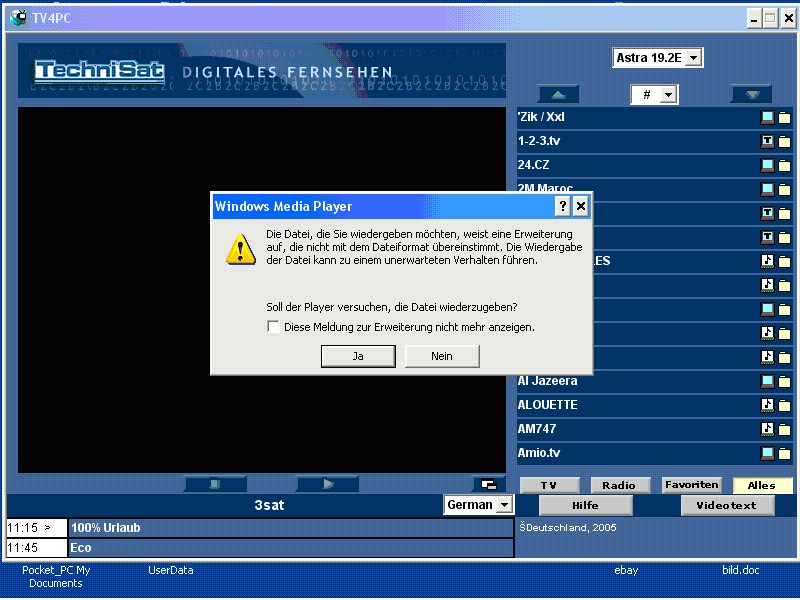Click the radio note icon beside ALOUETTE
The height and width of the screenshot is (600, 800).
tap(767, 405)
